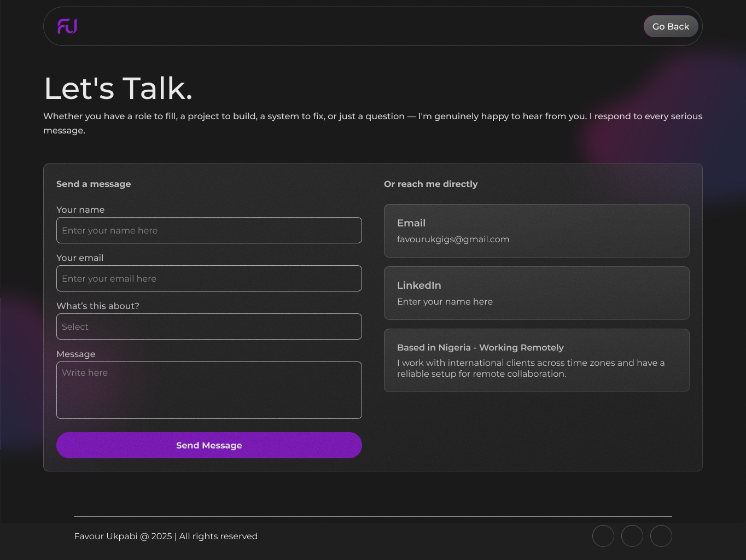
Task: Go back using the header button
Action: click(671, 26)
